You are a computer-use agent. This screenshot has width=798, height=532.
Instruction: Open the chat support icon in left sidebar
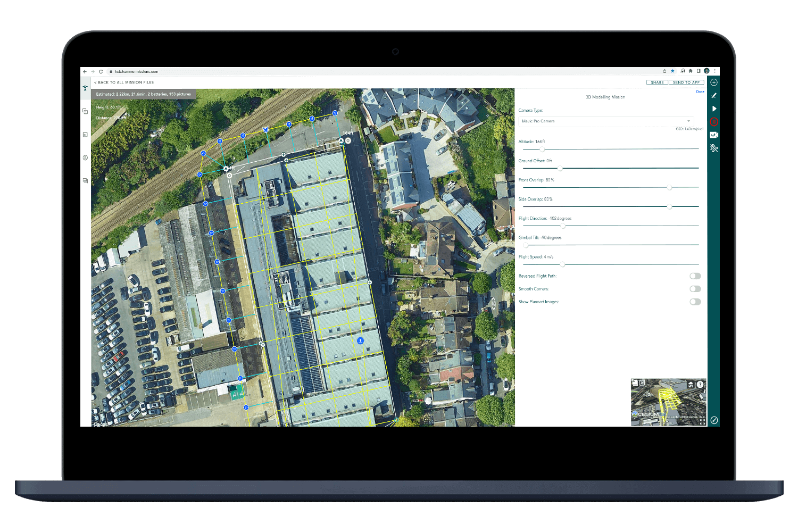click(x=85, y=180)
